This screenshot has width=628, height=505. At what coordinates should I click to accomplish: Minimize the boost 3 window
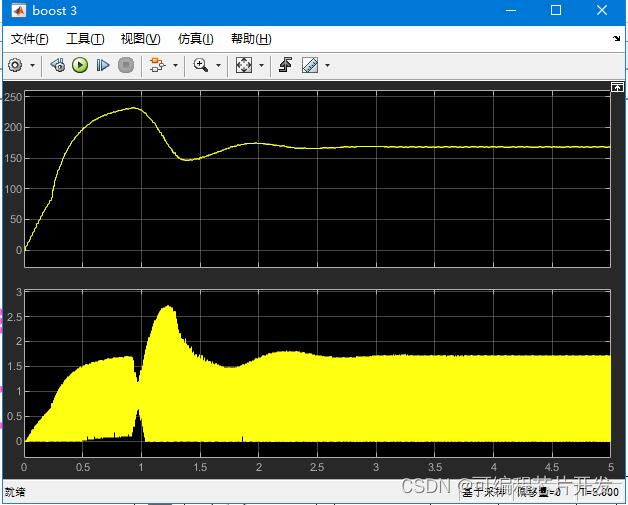(x=511, y=10)
